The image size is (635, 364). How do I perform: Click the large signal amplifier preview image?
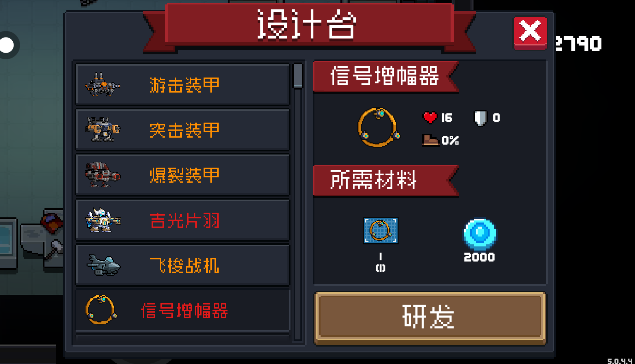click(378, 127)
